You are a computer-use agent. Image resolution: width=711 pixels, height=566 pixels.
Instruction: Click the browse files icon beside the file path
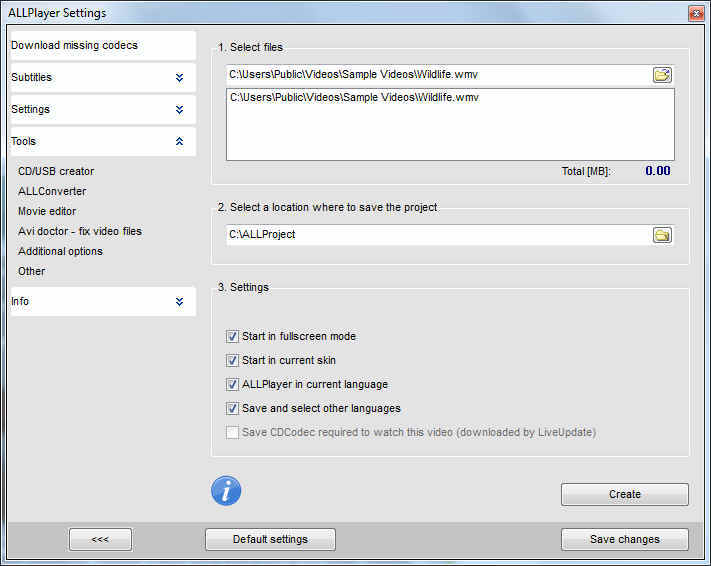pyautogui.click(x=662, y=75)
